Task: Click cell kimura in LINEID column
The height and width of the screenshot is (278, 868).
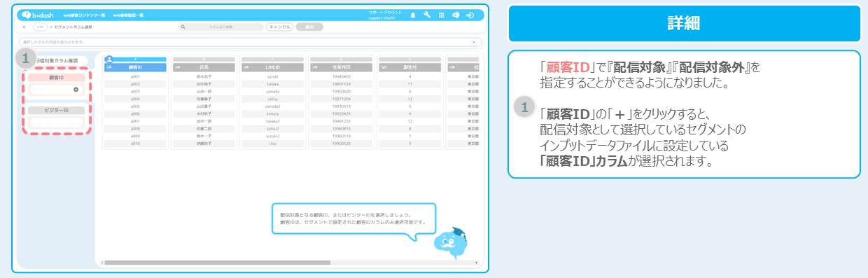Action: click(272, 113)
